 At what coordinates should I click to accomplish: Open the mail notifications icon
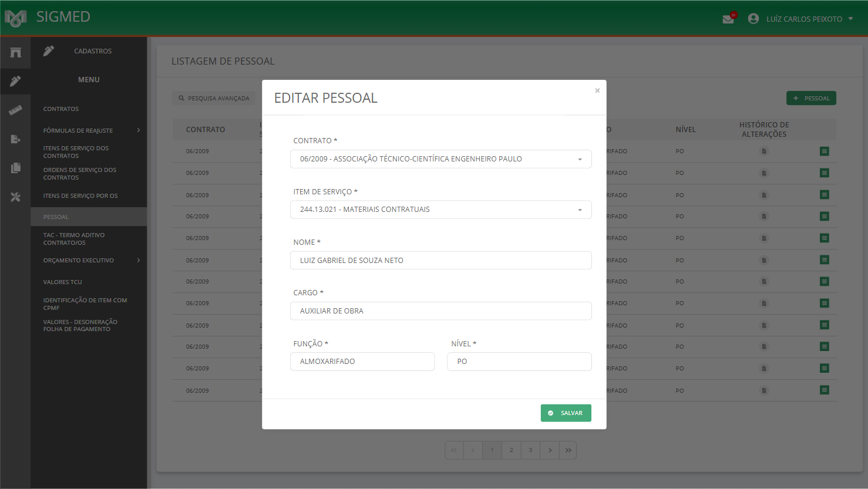728,19
